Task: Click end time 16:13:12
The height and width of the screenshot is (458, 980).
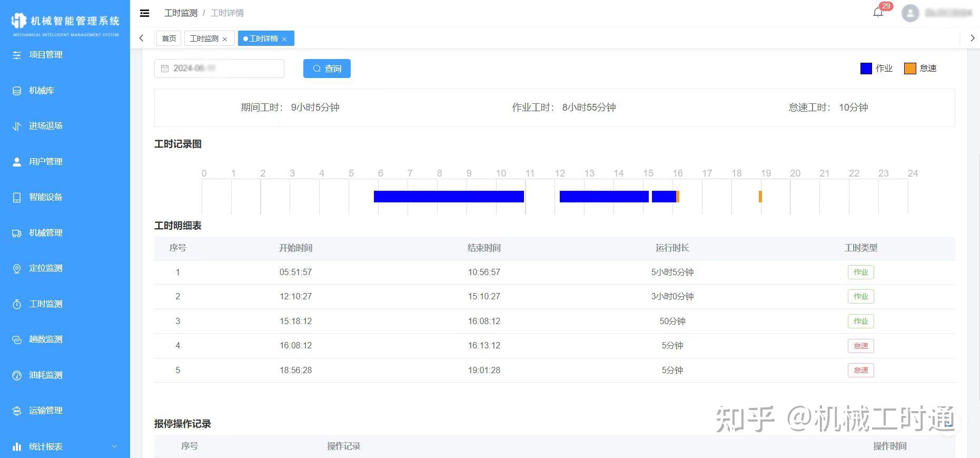Action: (484, 346)
